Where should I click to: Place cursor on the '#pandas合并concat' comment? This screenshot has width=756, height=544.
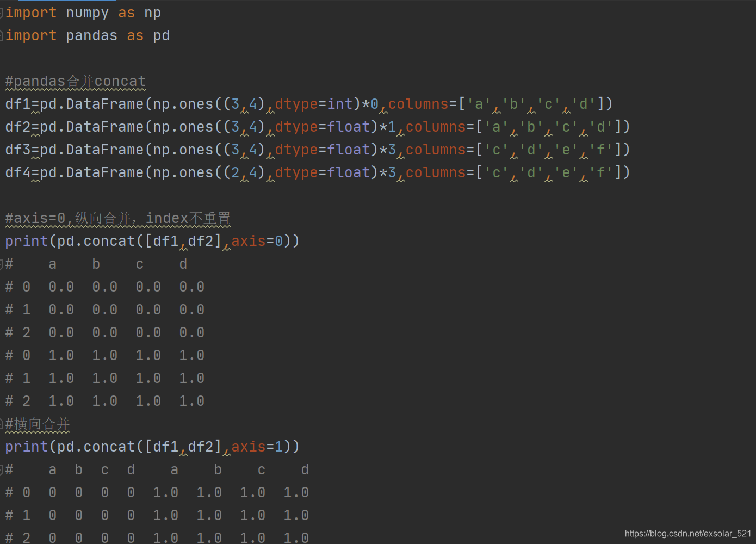point(76,82)
